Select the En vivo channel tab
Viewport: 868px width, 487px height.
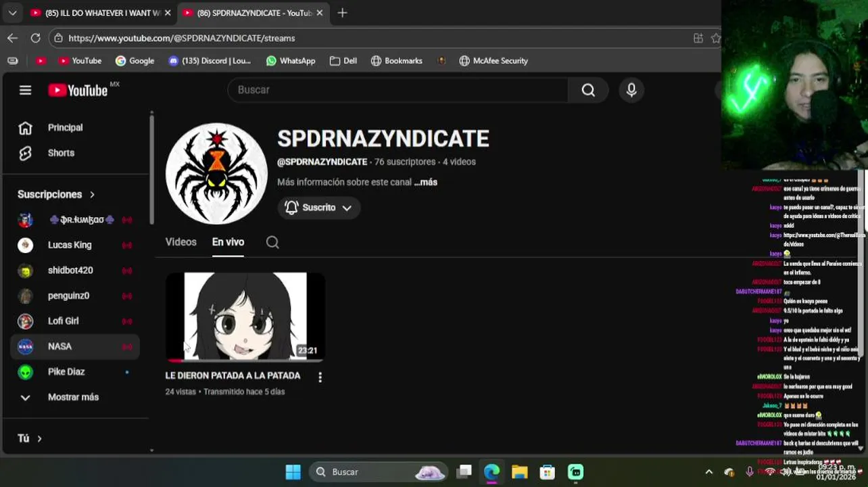228,242
